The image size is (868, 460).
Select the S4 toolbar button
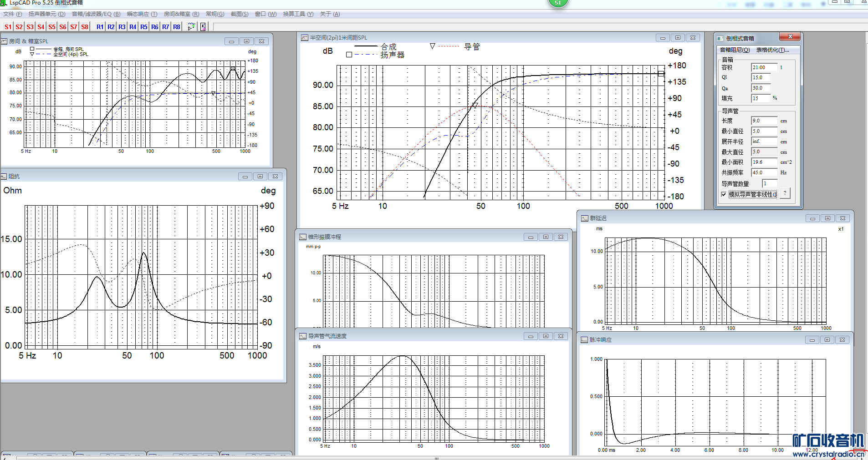(41, 27)
